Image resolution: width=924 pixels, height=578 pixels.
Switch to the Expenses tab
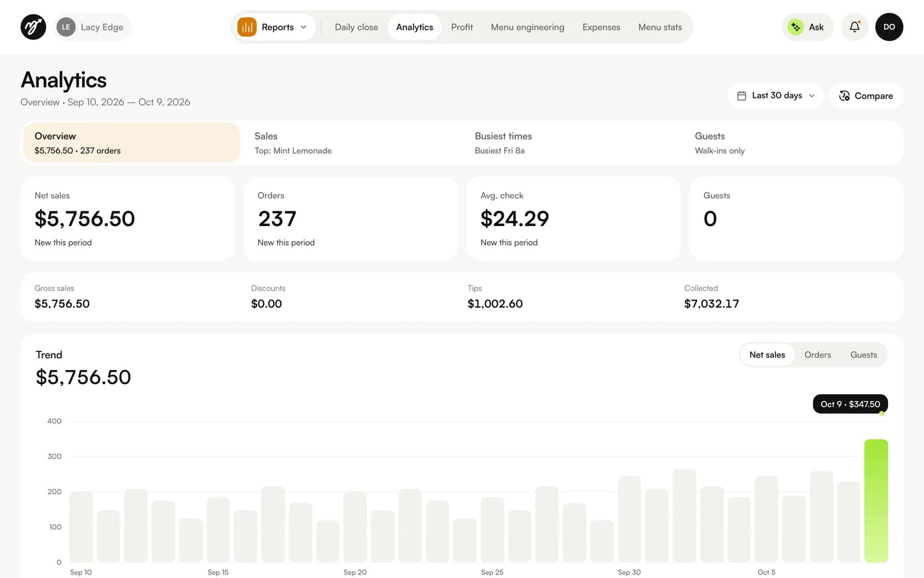[x=601, y=27]
